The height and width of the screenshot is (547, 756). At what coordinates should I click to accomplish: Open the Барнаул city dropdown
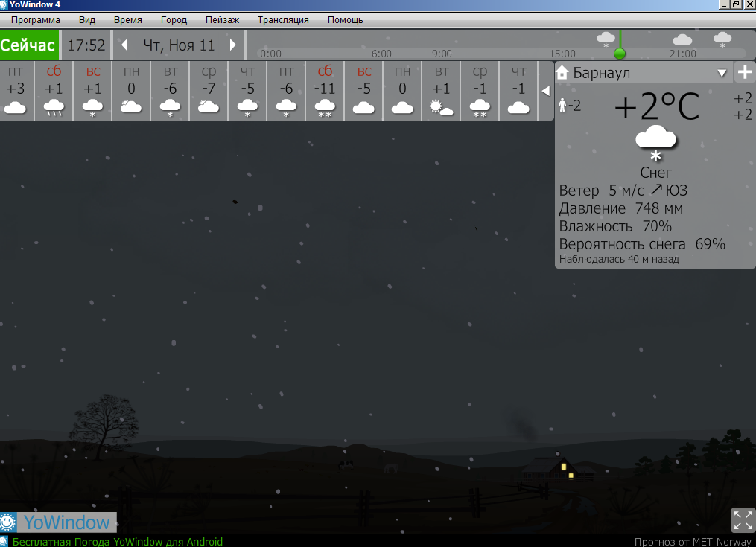[722, 73]
